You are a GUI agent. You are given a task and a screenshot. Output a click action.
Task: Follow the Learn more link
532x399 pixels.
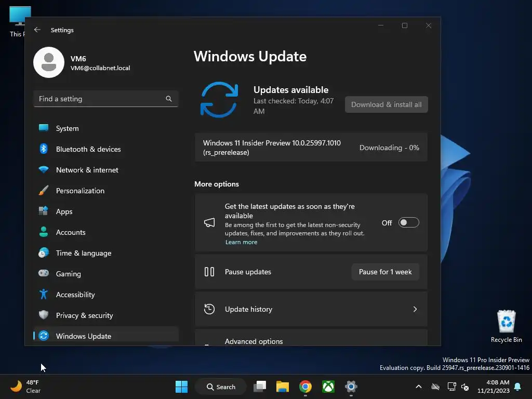(241, 242)
